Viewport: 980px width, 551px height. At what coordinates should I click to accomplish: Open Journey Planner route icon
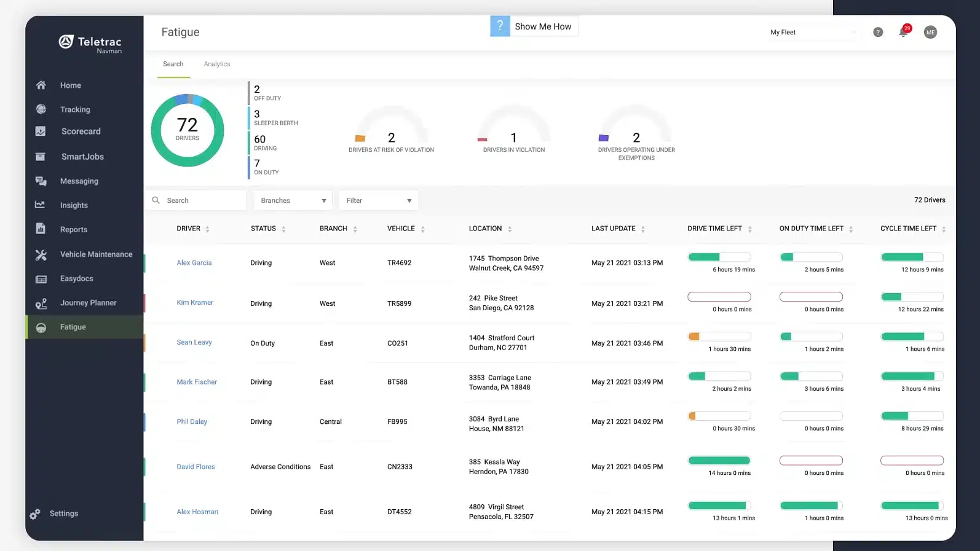(41, 303)
